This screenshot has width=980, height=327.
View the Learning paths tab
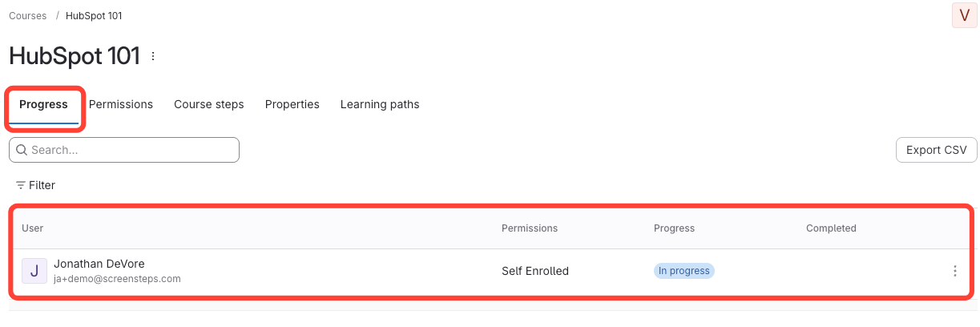pos(380,104)
